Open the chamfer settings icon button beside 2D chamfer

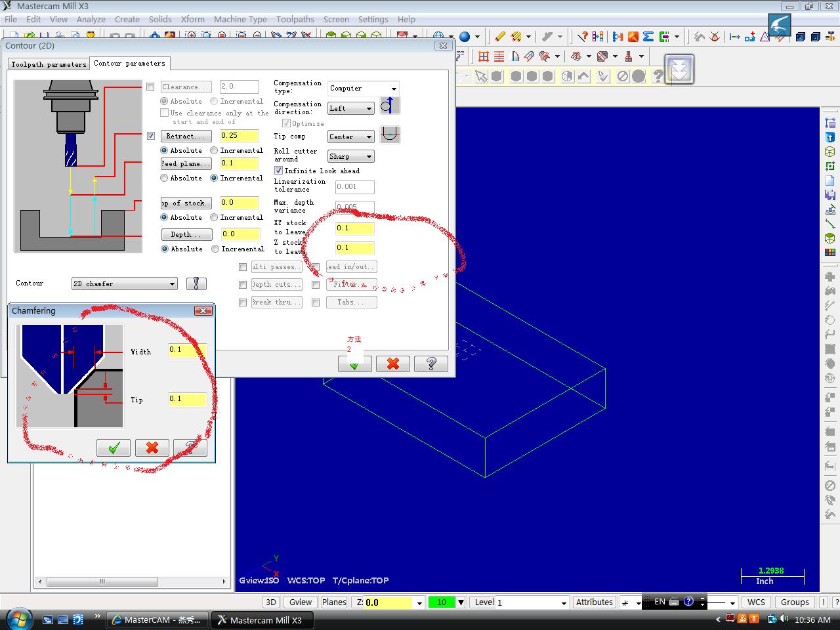pyautogui.click(x=196, y=283)
